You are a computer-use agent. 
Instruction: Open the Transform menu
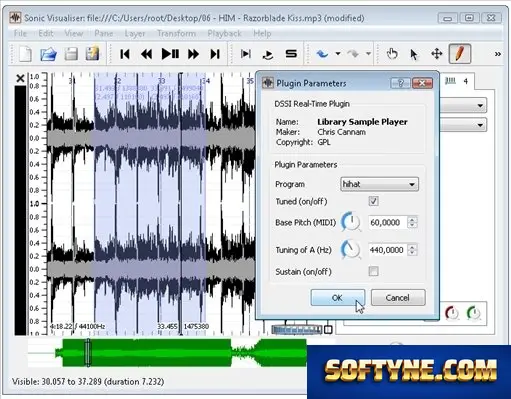coord(176,33)
